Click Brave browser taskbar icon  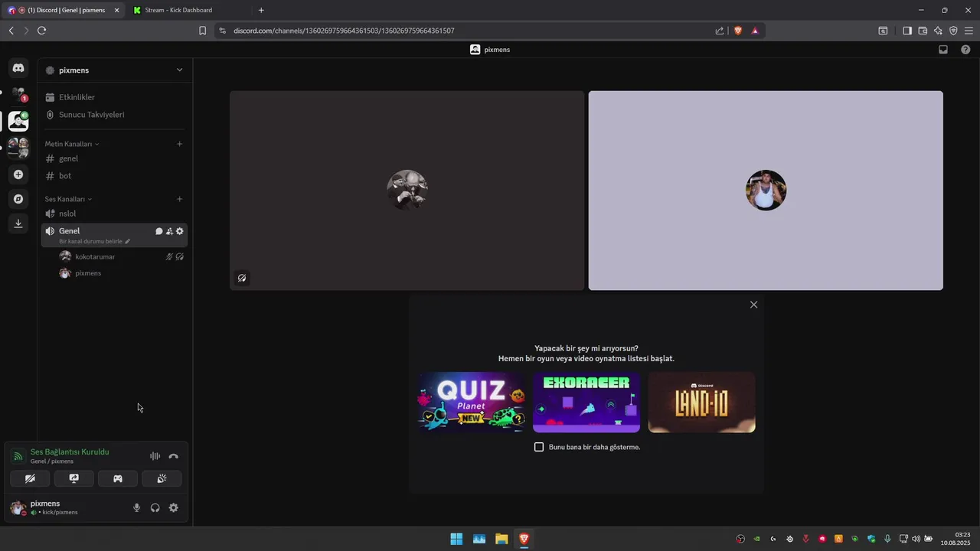pyautogui.click(x=524, y=539)
